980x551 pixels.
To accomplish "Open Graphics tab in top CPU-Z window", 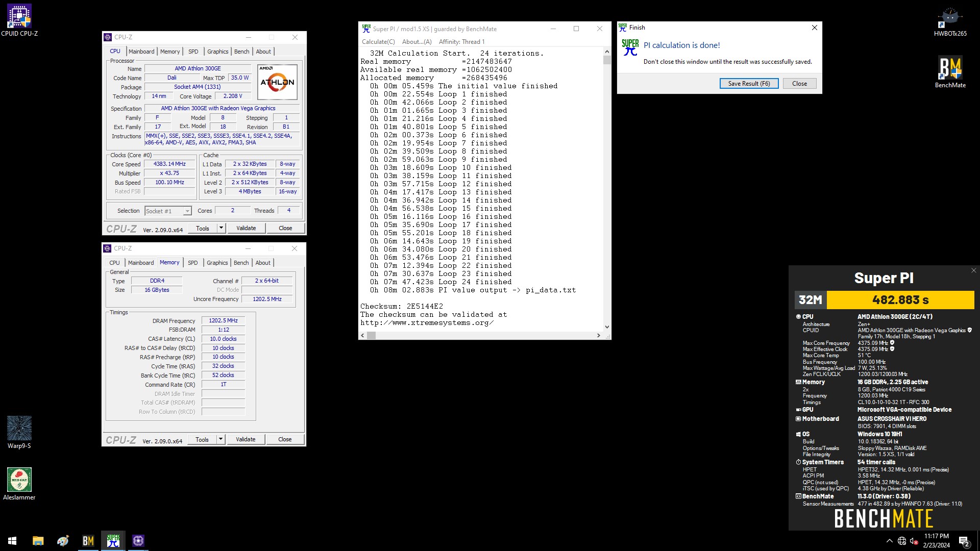I will pos(218,52).
